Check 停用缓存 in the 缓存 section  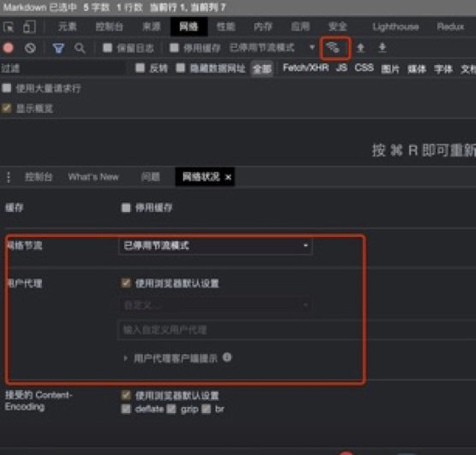coord(126,208)
